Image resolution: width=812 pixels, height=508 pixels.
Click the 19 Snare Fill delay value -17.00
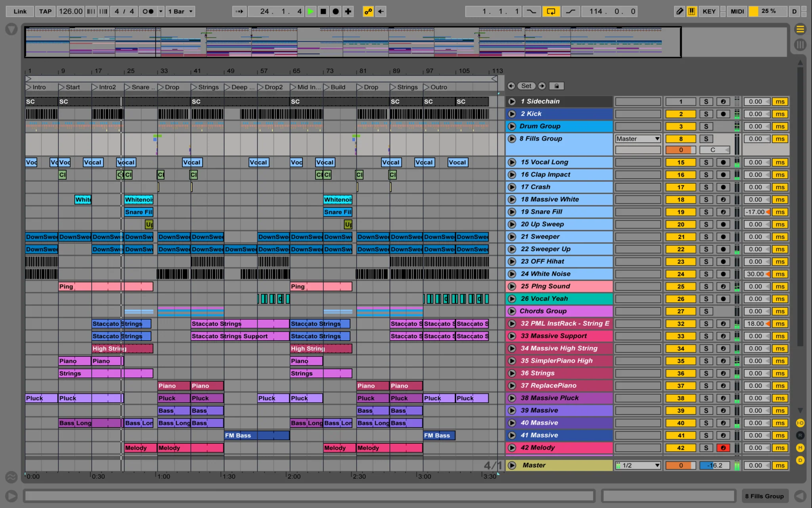click(x=756, y=212)
